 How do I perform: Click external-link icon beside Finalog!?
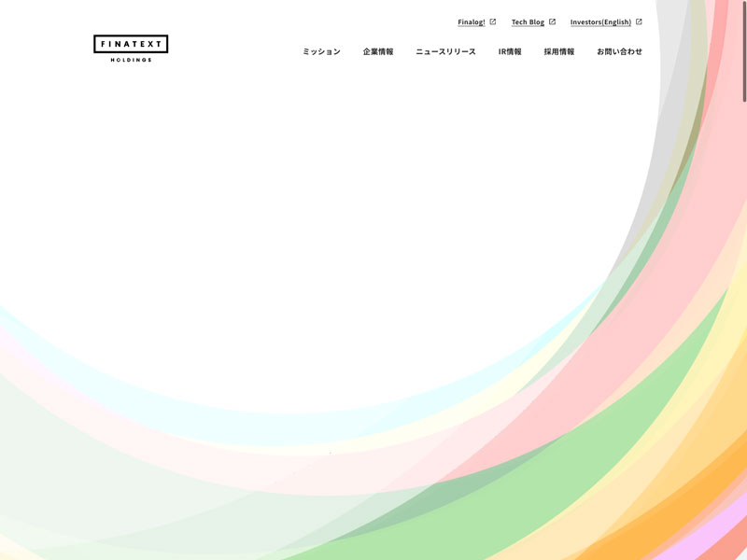tap(493, 21)
